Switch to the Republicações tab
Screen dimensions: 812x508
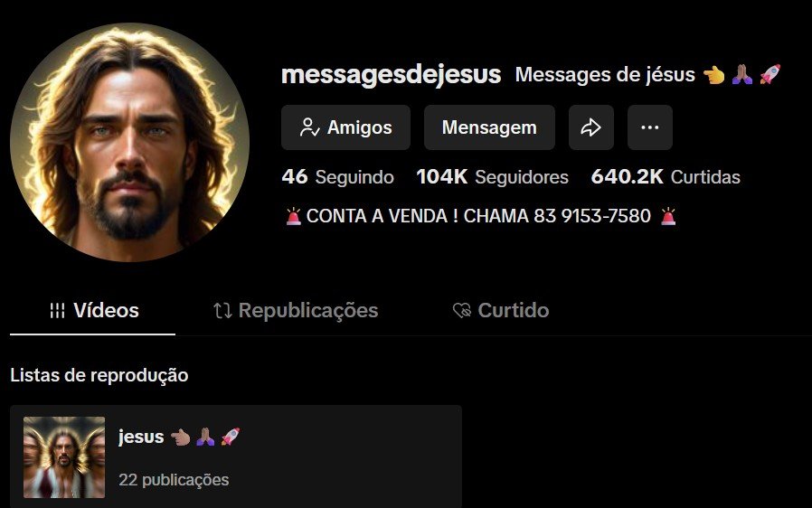tap(295, 311)
